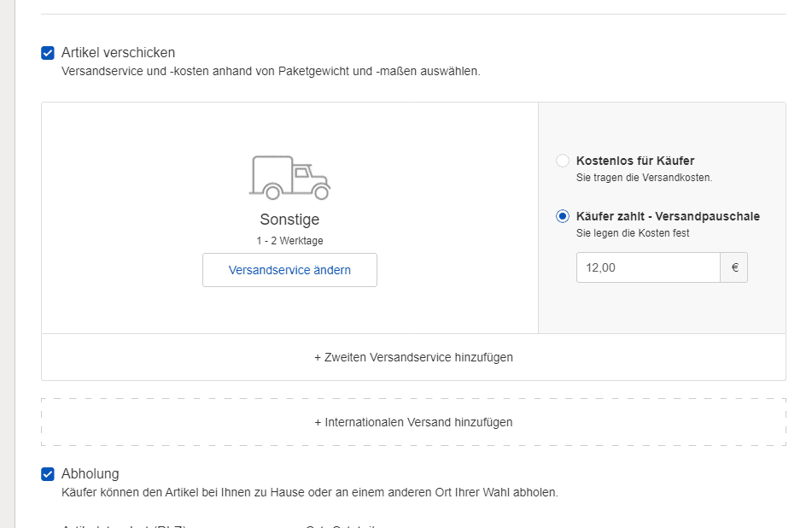Click into the 12,00 shipping cost field

coord(648,267)
